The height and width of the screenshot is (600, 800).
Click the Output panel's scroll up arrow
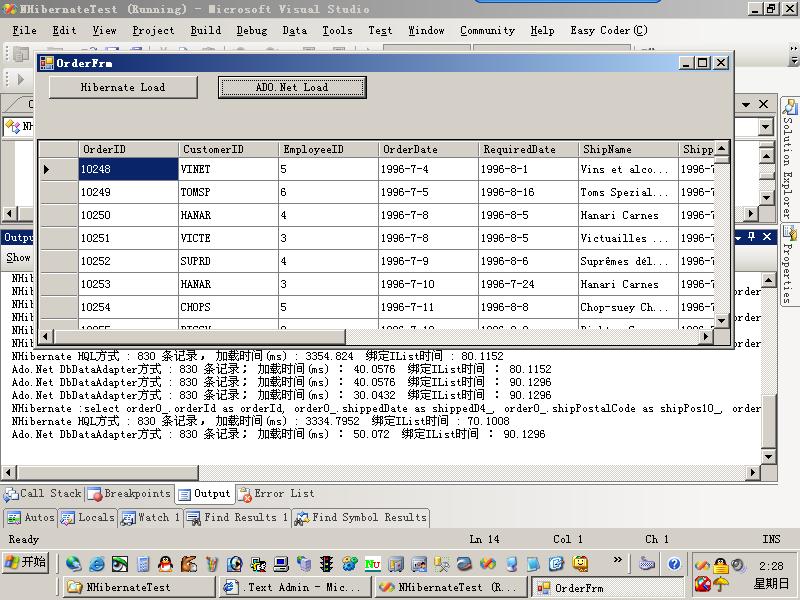tap(768, 280)
